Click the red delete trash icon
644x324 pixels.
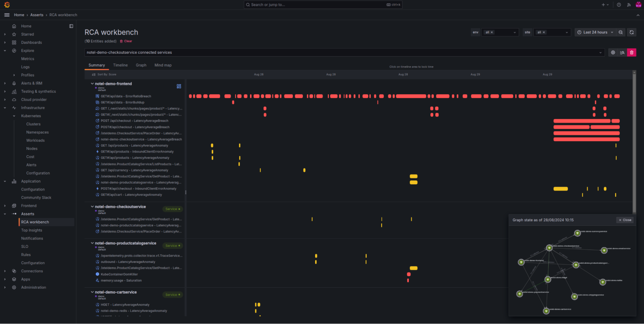coord(631,52)
